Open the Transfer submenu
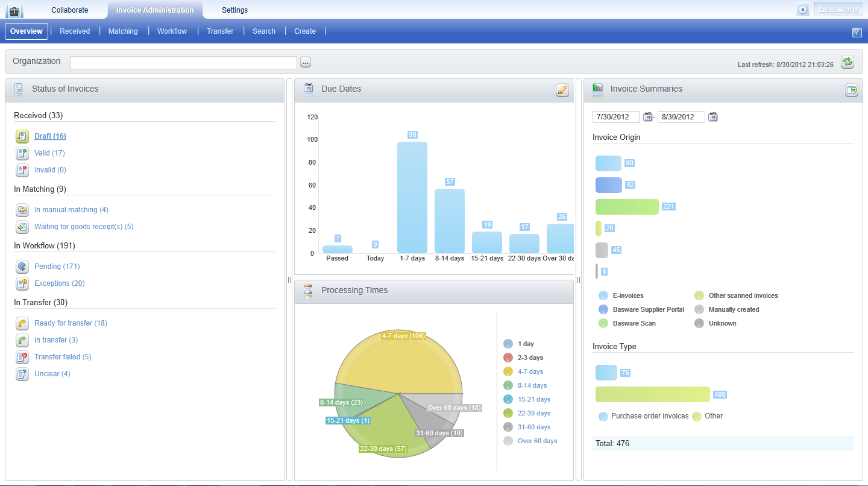The image size is (868, 486). tap(220, 31)
